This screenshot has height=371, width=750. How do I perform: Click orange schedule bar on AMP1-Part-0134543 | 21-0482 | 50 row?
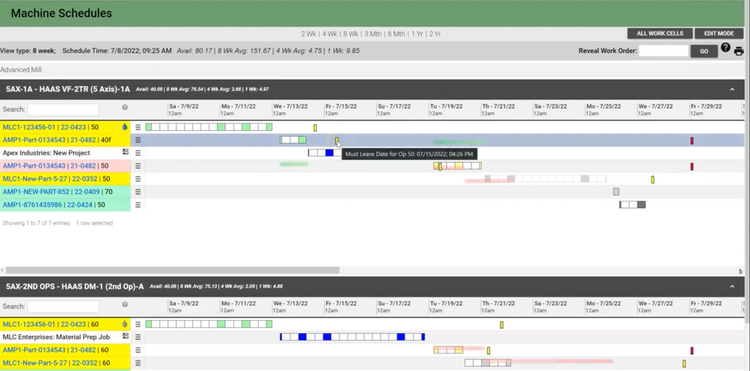coord(458,166)
